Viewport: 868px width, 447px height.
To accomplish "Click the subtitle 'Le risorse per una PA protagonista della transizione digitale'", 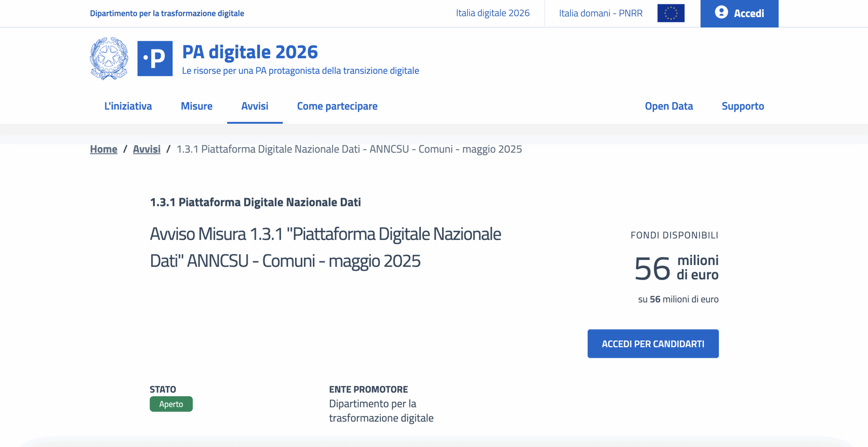I will coord(300,70).
